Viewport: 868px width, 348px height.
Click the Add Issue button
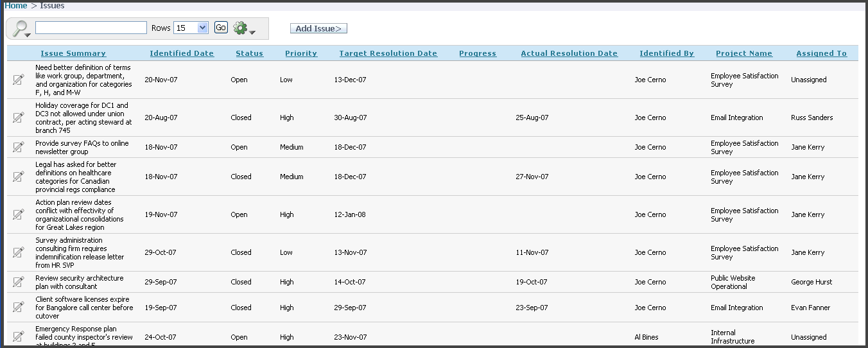(x=318, y=28)
